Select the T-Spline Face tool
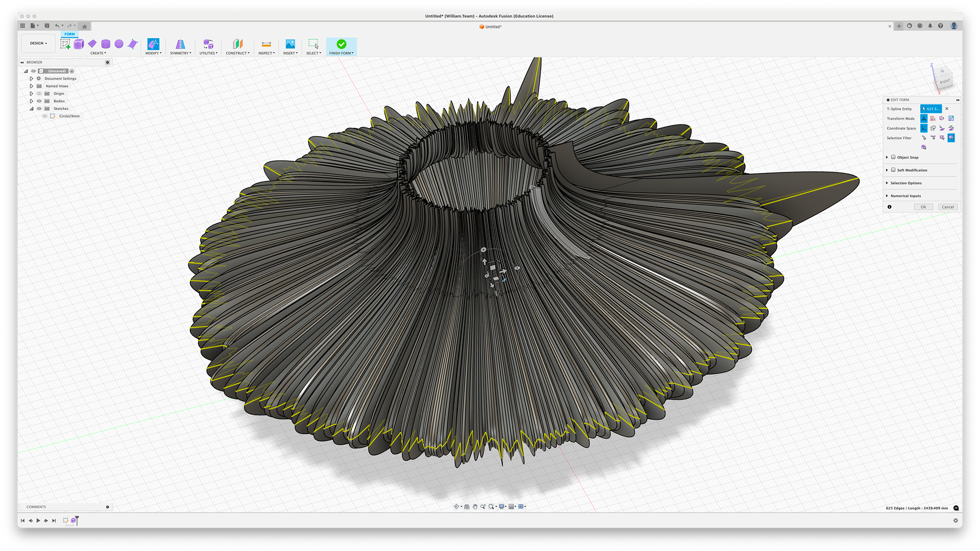This screenshot has height=551, width=980. coord(133,44)
